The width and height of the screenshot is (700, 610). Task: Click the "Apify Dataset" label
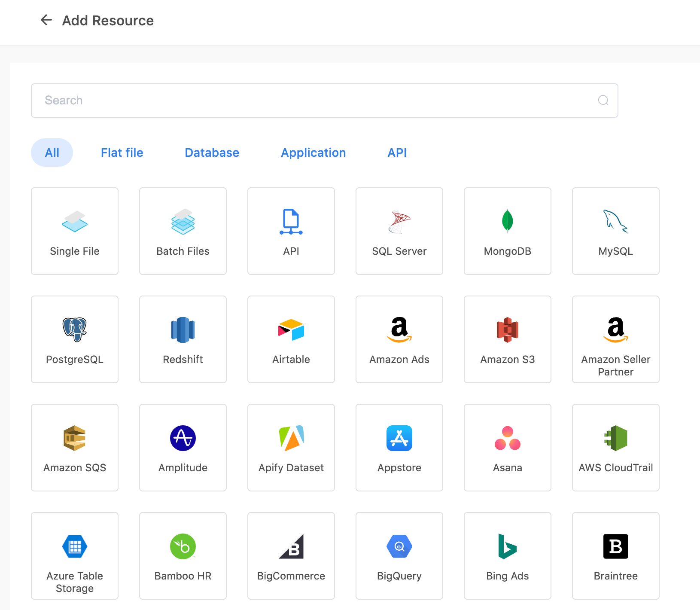tap(291, 468)
